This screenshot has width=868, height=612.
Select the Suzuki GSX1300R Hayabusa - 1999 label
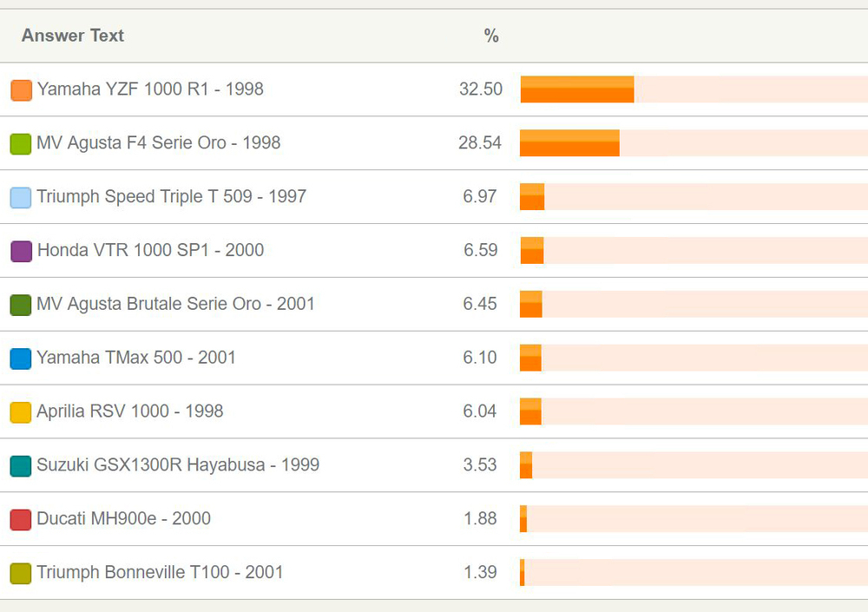coord(178,464)
